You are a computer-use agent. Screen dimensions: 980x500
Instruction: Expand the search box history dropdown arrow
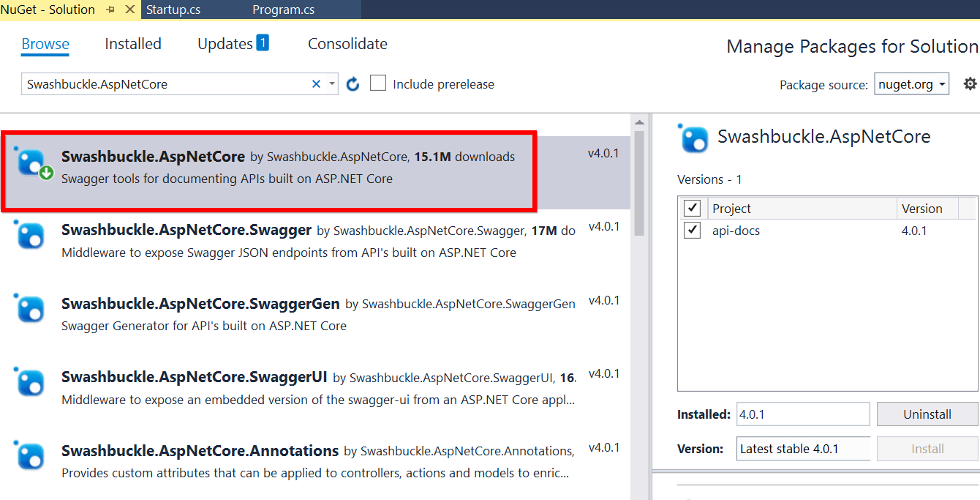click(332, 84)
